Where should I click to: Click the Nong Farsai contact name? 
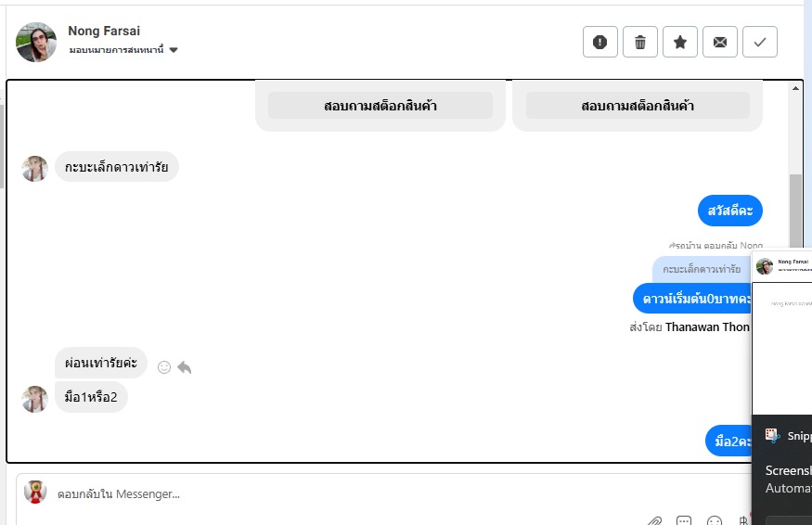(104, 32)
